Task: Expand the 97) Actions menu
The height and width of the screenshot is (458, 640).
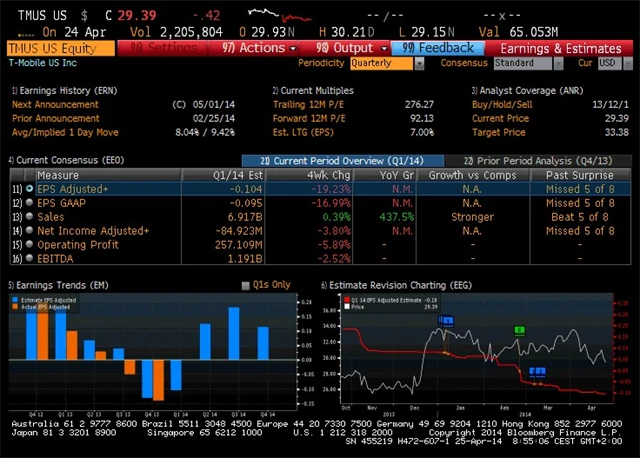Action: pyautogui.click(x=259, y=48)
